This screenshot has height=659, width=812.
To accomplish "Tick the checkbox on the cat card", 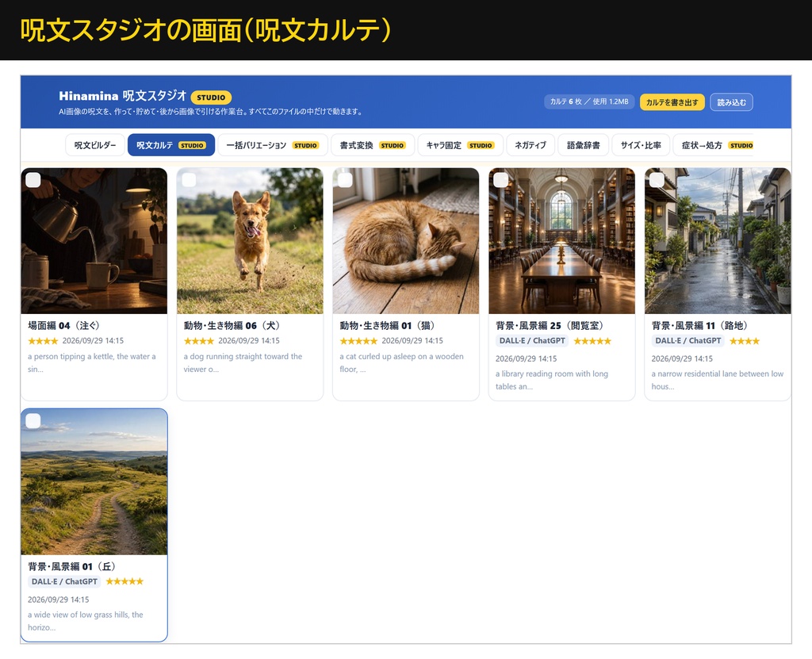I will click(345, 180).
